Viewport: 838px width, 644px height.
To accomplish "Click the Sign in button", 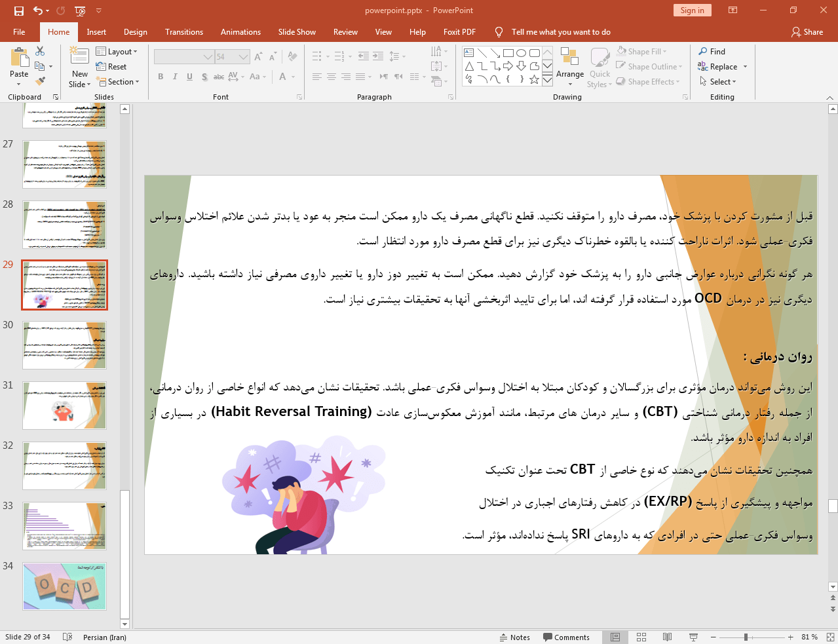I will point(692,10).
